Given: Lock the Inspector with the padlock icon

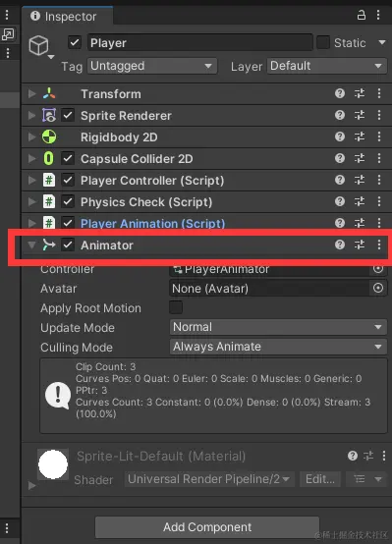Looking at the screenshot, I should [362, 15].
